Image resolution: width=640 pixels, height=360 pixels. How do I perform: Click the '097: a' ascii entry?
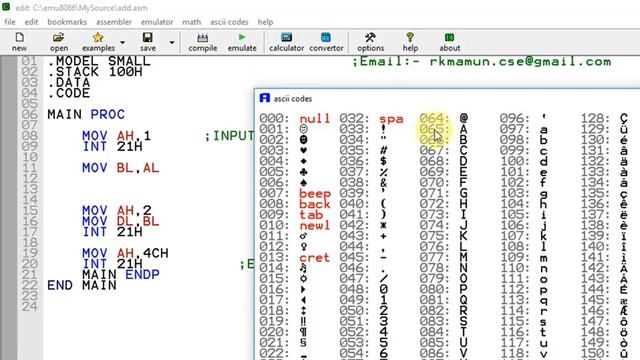pos(524,129)
